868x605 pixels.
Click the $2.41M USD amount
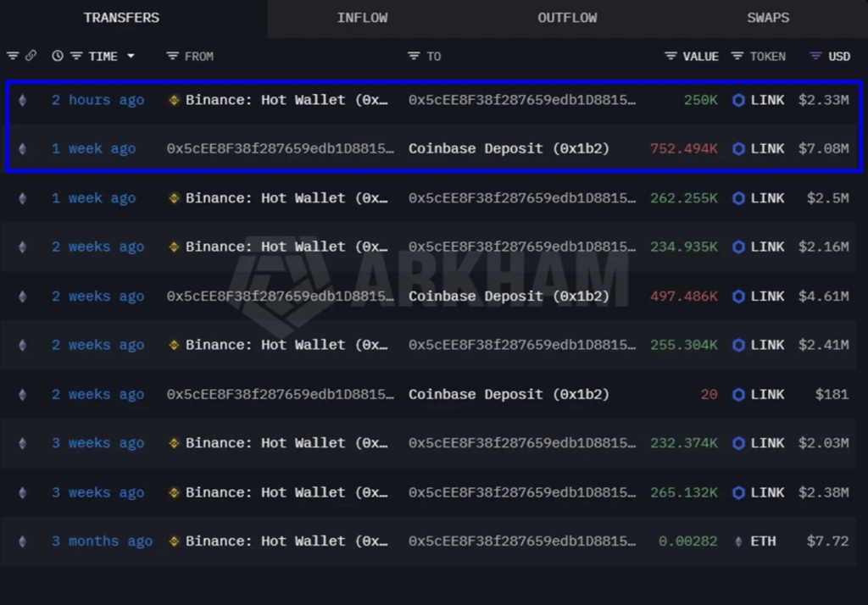point(823,346)
